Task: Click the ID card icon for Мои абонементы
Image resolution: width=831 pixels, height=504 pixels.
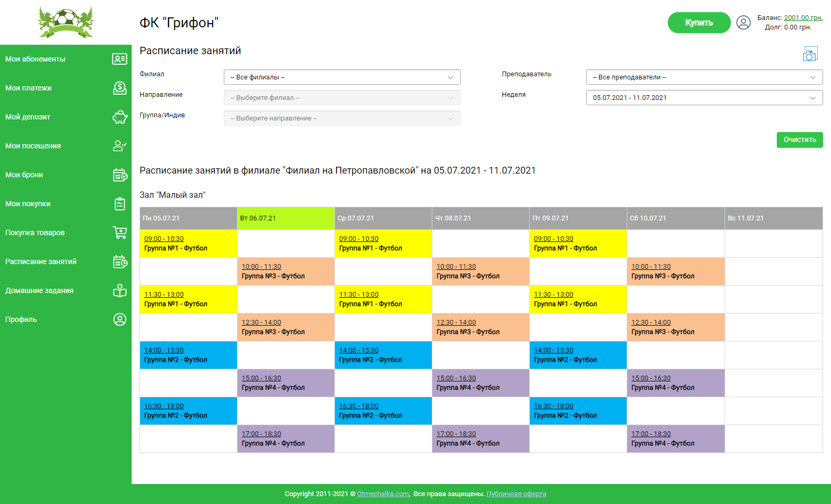Action: pyautogui.click(x=120, y=59)
